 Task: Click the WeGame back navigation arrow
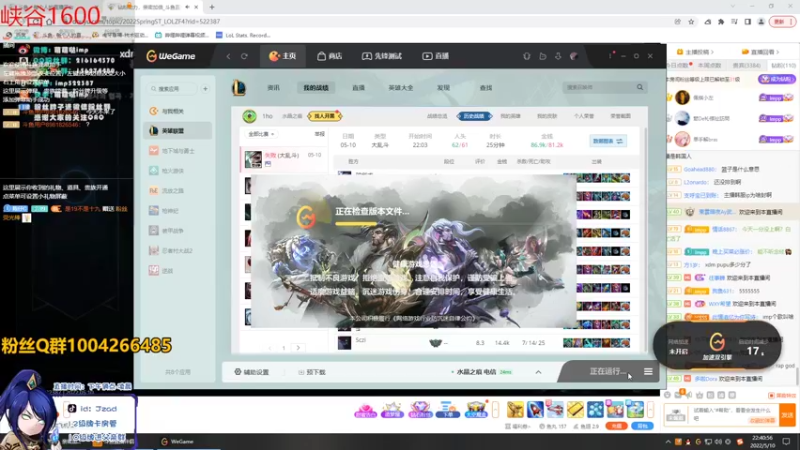pyautogui.click(x=228, y=56)
